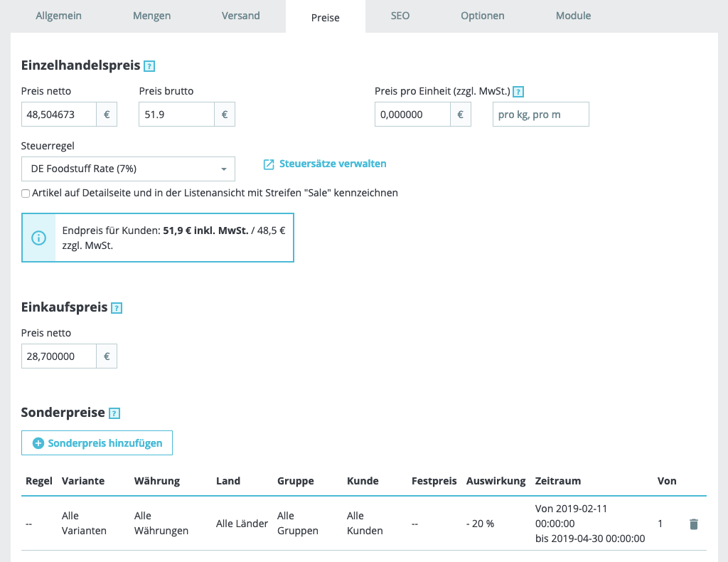Click info icon in Endpreis box
The height and width of the screenshot is (562, 728).
tap(39, 238)
